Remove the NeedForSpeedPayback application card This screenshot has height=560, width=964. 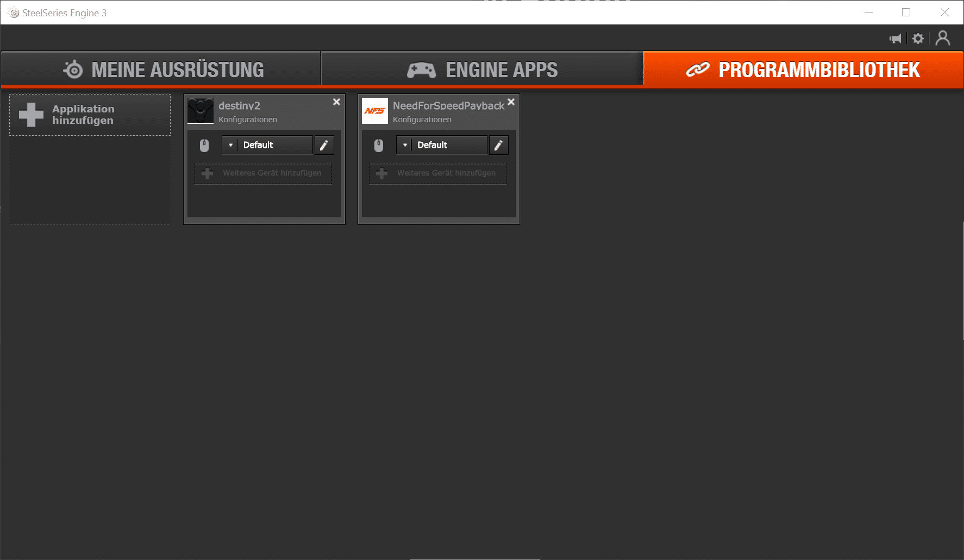click(x=511, y=102)
